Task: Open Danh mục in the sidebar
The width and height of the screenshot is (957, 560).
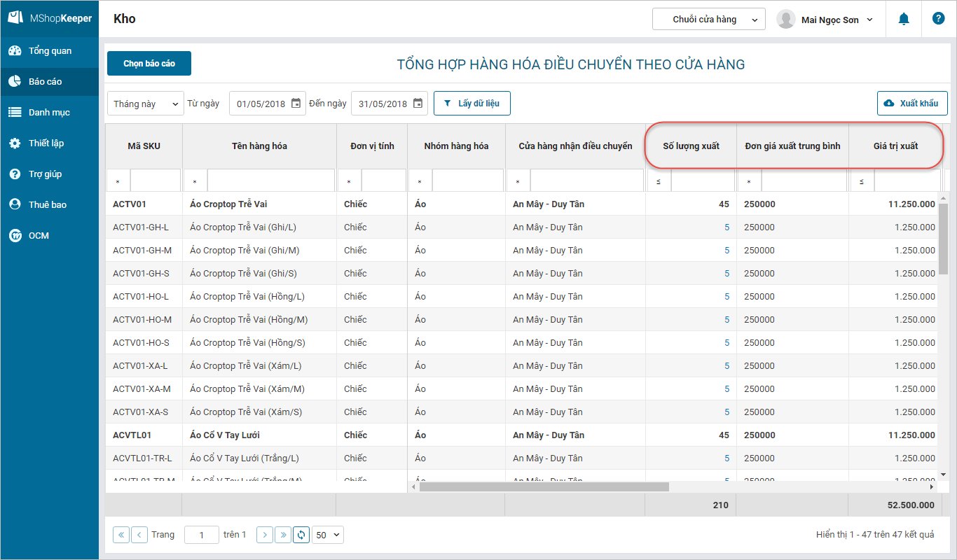Action: pyautogui.click(x=49, y=113)
